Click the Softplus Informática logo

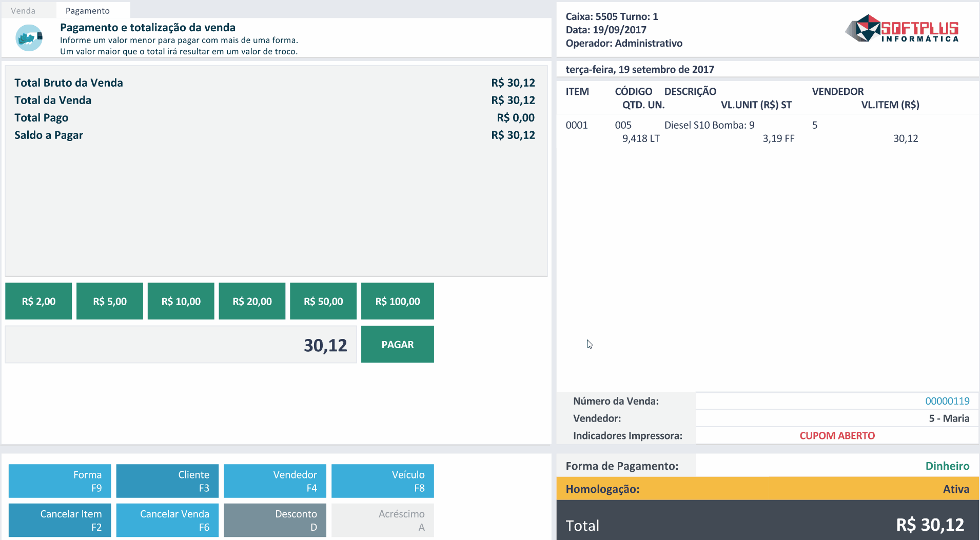(902, 29)
